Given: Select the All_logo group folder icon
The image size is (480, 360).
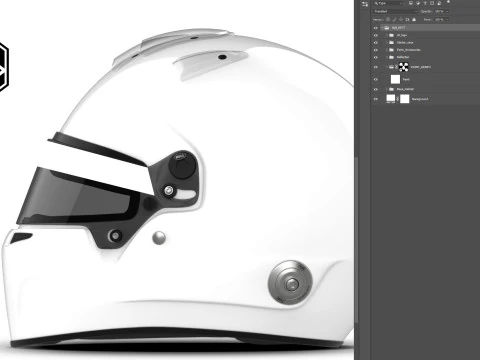Looking at the screenshot, I should click(392, 35).
